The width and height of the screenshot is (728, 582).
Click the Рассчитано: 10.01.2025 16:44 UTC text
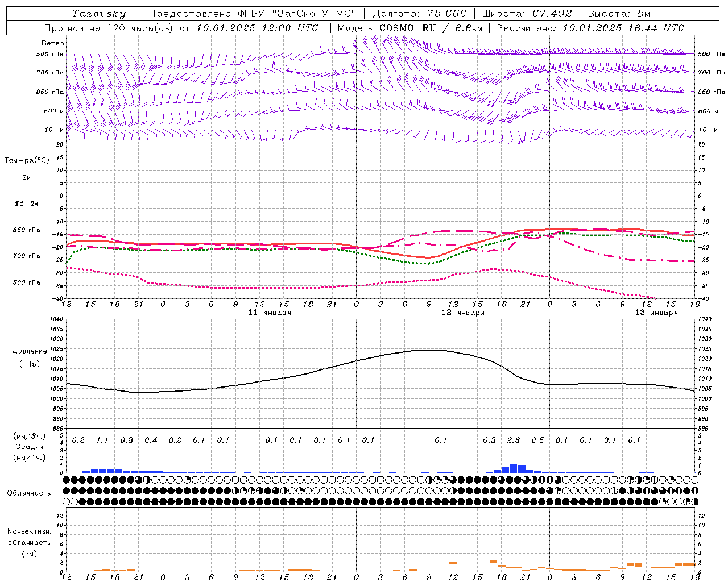[x=590, y=28]
